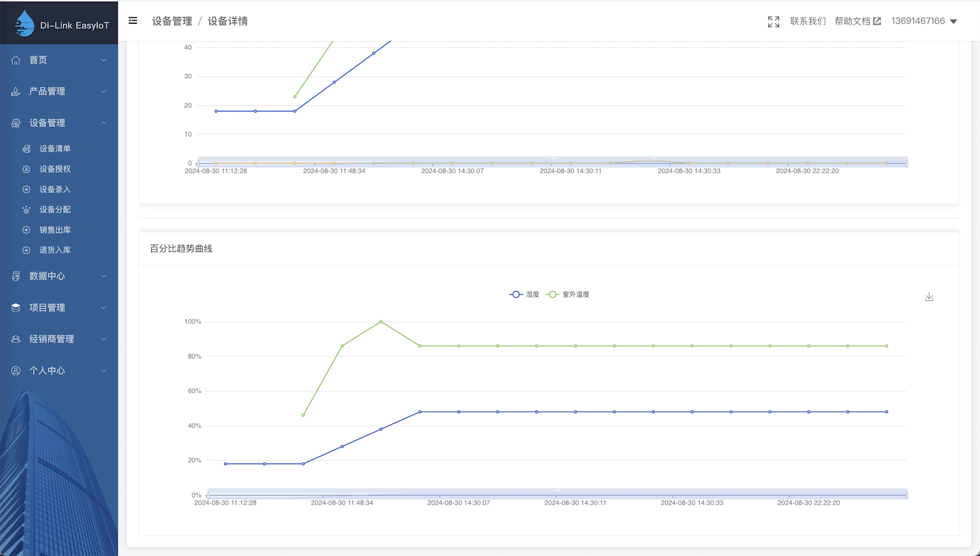Click the 设备授权 submenu icon
Viewport: 980px width, 556px height.
(x=26, y=169)
